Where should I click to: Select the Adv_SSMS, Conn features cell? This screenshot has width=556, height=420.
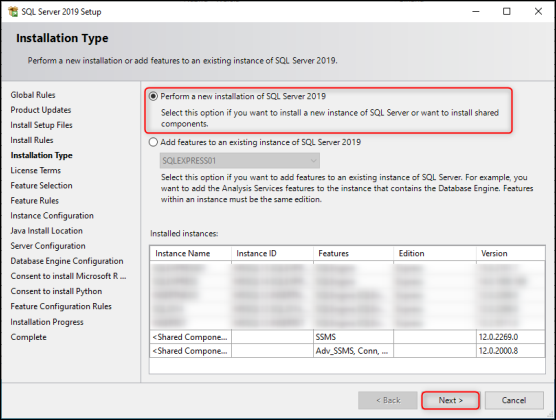click(354, 351)
